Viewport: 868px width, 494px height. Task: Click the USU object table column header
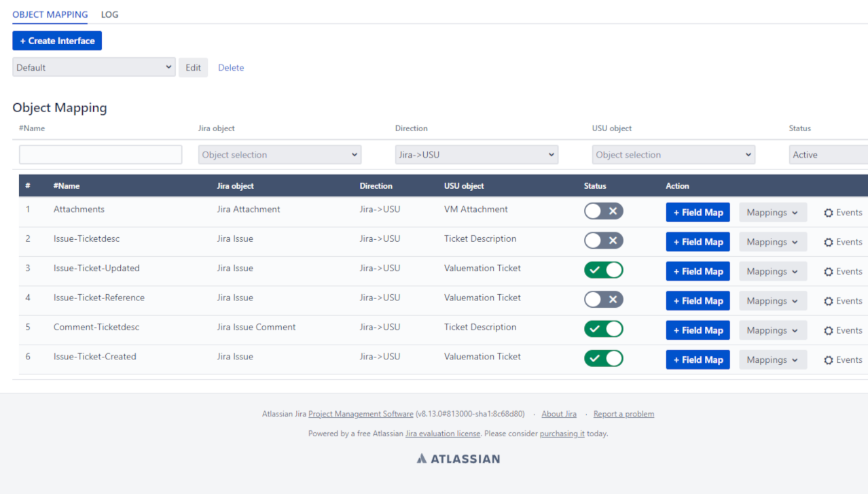[x=464, y=186]
